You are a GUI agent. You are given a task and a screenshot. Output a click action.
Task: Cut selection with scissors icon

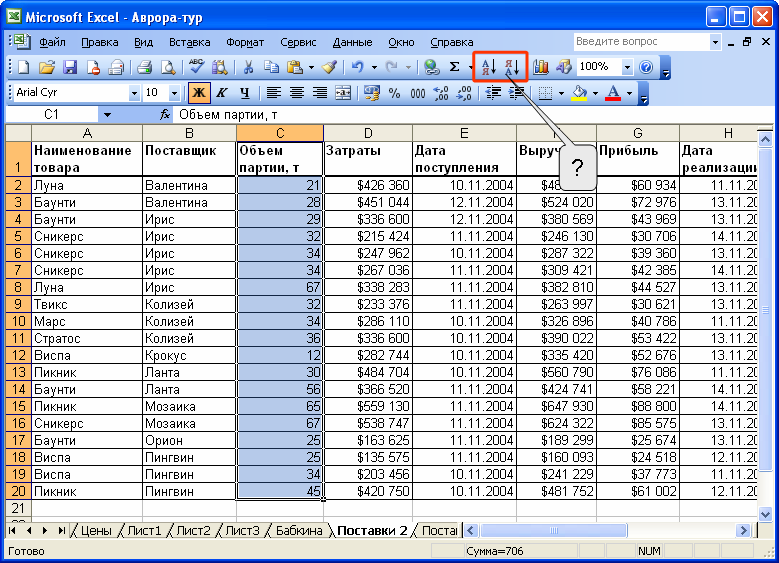(248, 67)
